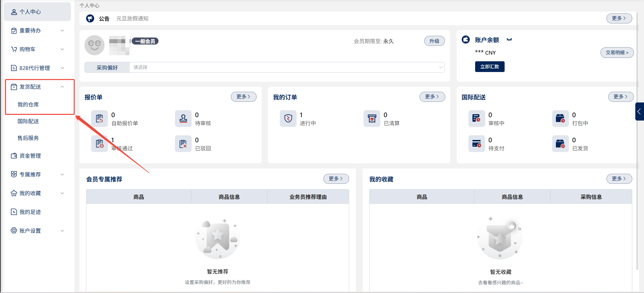Click the user avatar image
The height and width of the screenshot is (293, 644).
point(94,45)
